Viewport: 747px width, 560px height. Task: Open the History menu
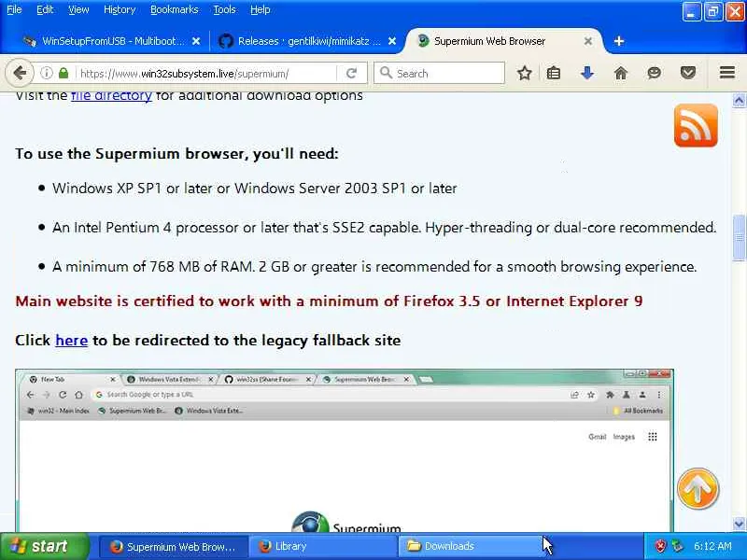click(x=120, y=9)
